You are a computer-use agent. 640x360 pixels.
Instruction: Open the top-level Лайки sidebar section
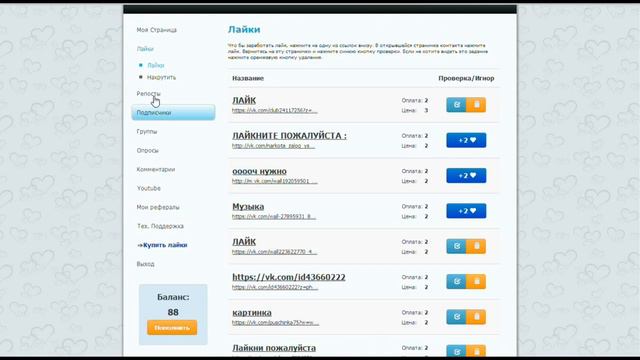145,49
